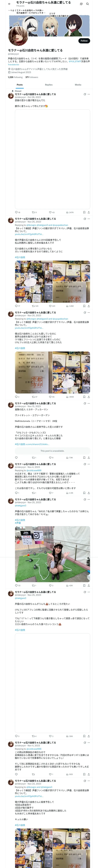Repost the pinned post with 11 reposts
Image resolution: width=98 pixels, height=868 pixels.
(x=34, y=212)
